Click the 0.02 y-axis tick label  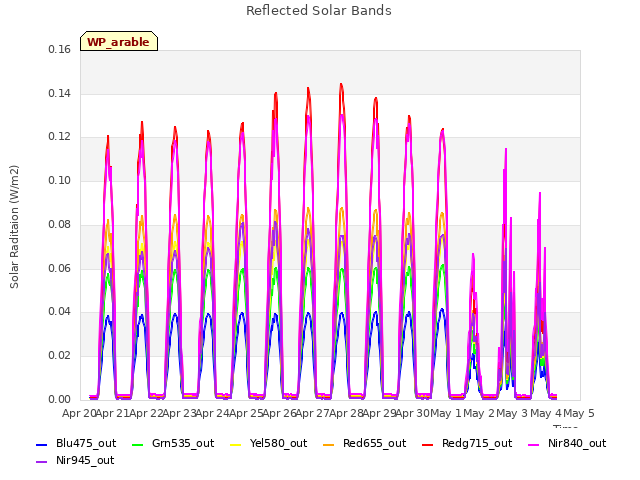point(60,356)
